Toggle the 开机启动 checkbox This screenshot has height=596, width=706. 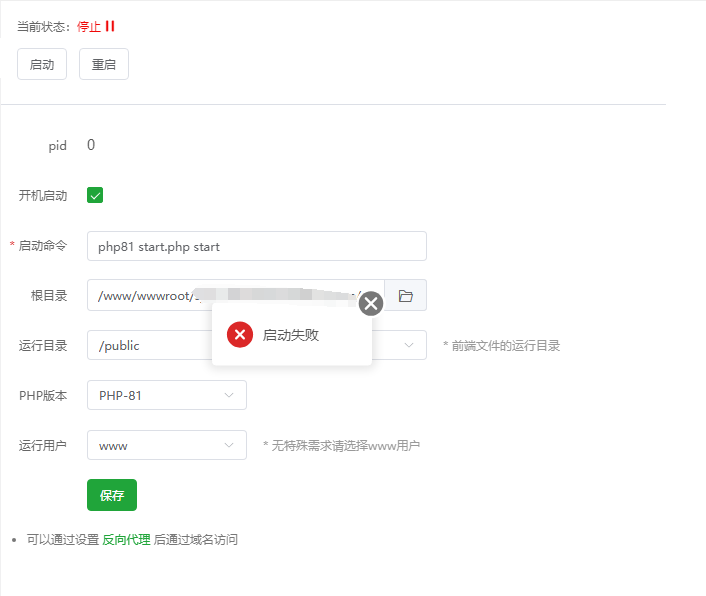tap(95, 195)
